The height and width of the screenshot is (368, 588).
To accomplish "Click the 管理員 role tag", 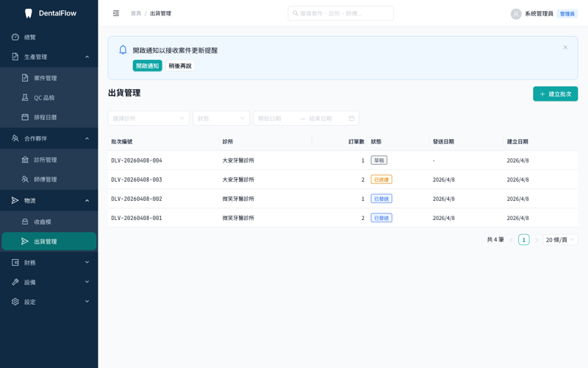I will 567,14.
